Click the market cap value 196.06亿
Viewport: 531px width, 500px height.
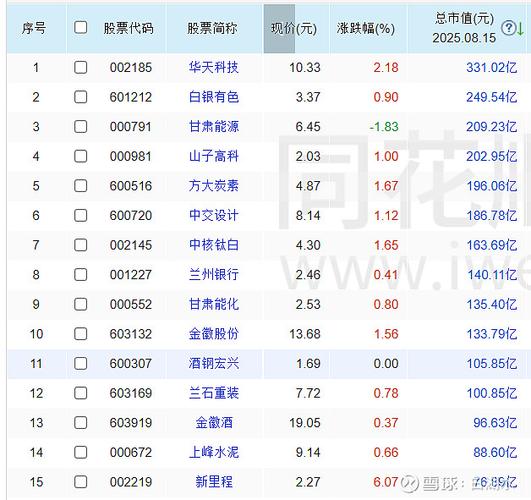(x=492, y=186)
